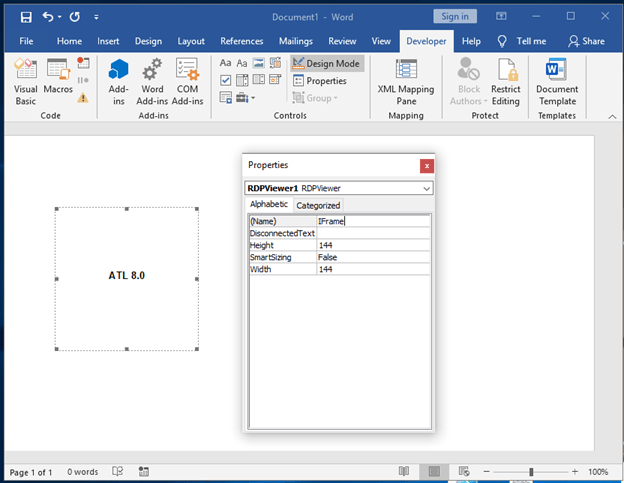Switch to the Mailings tab
Image resolution: width=624 pixels, height=483 pixels.
pos(296,41)
